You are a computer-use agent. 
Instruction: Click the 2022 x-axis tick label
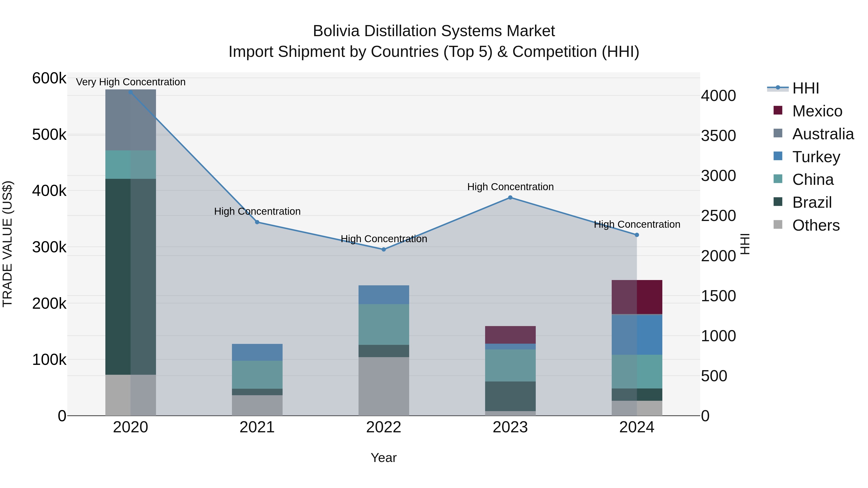(384, 427)
